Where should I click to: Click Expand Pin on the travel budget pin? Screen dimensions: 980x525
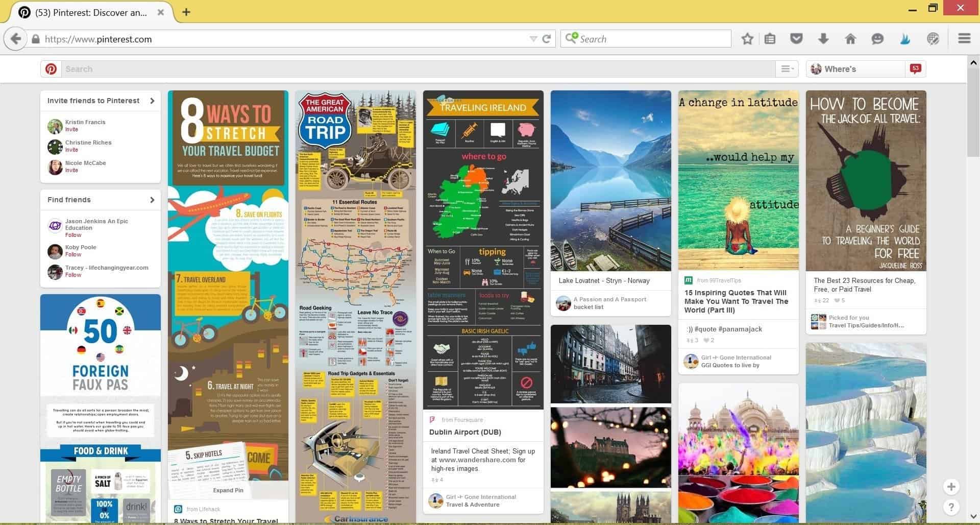pyautogui.click(x=228, y=490)
